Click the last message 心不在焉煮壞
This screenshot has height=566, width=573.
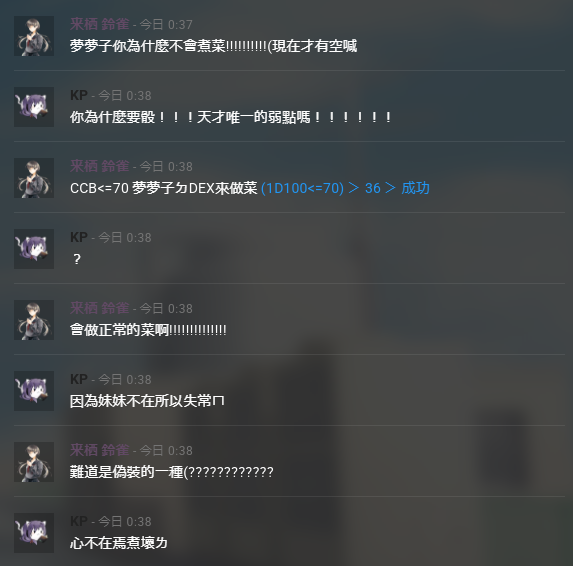pos(119,543)
